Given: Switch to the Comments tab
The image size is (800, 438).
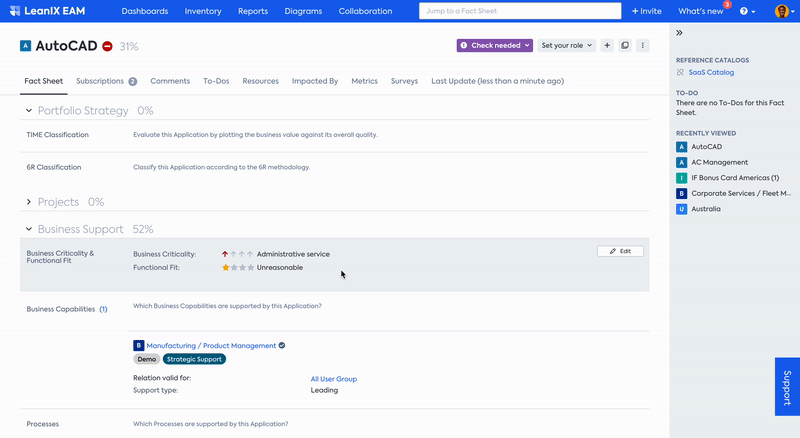Looking at the screenshot, I should (170, 81).
